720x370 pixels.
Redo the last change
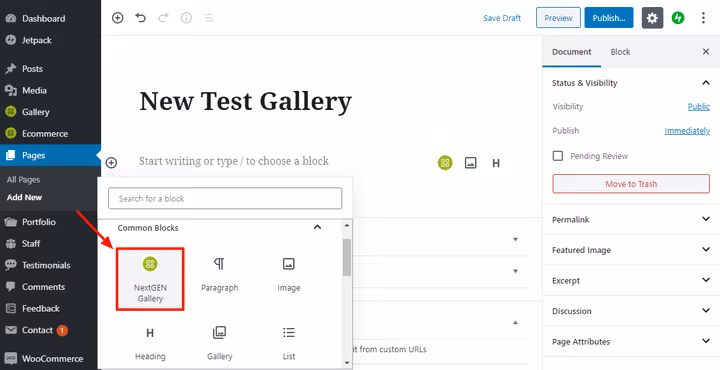163,18
